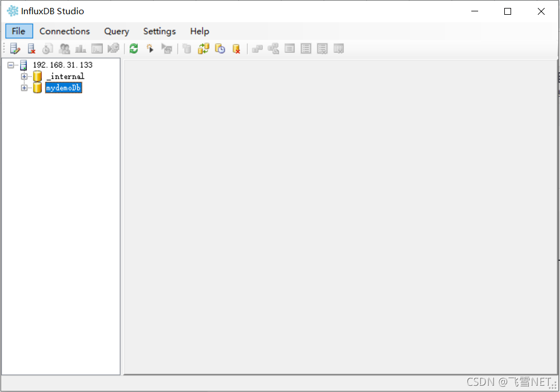Select the _internal database
This screenshot has width=560, height=392.
[65, 76]
